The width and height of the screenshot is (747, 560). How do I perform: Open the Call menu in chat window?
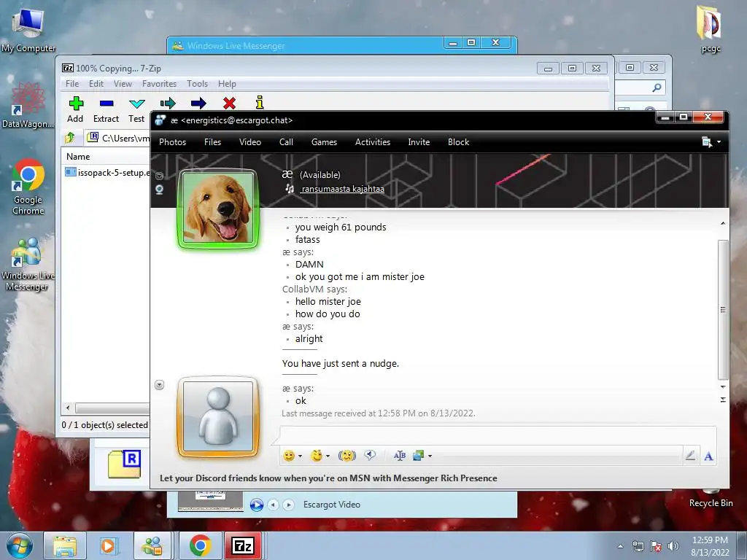pyautogui.click(x=286, y=142)
